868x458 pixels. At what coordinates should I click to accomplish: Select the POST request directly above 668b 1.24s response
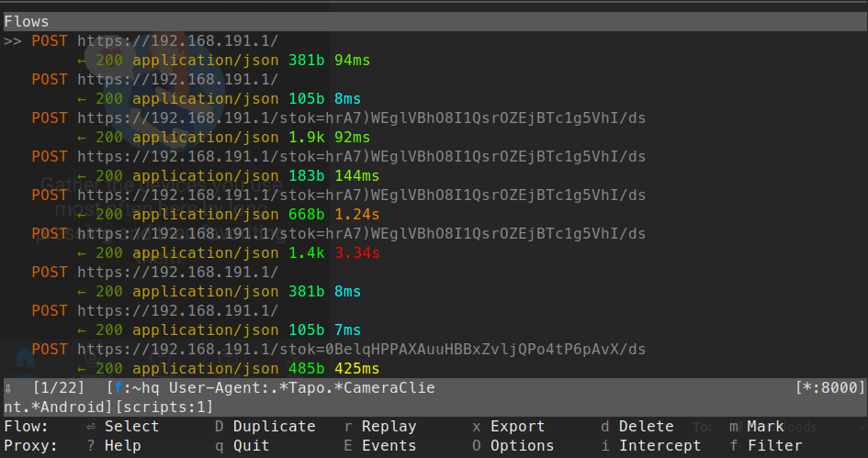(339, 195)
